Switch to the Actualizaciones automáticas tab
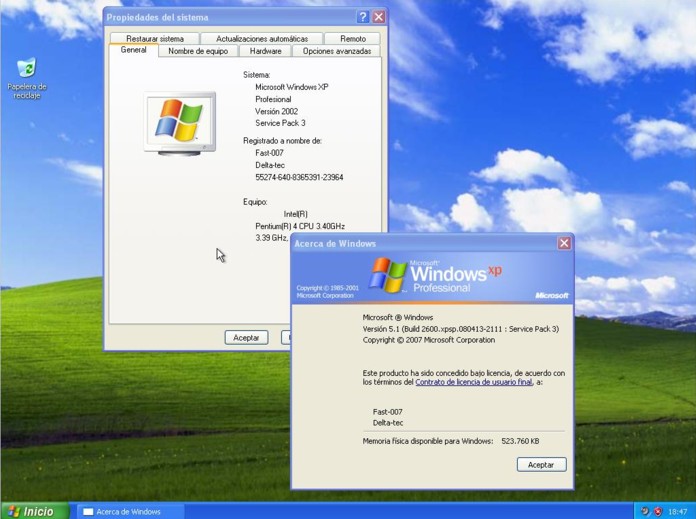Viewport: 696px width, 519px height. [x=262, y=39]
